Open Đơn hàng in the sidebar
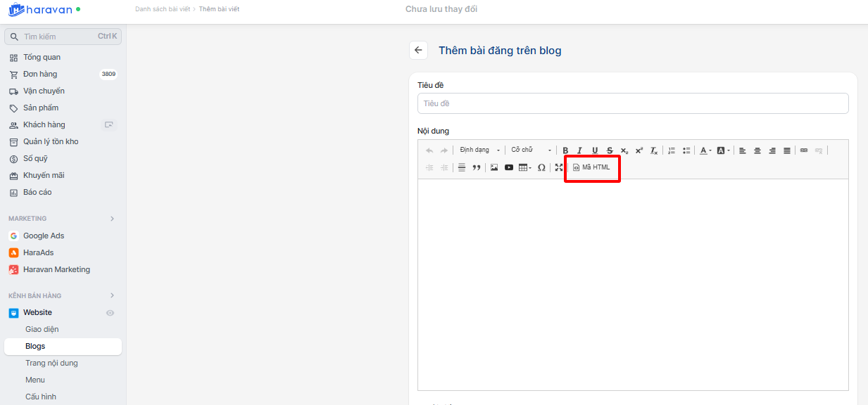The height and width of the screenshot is (405, 868). 40,74
